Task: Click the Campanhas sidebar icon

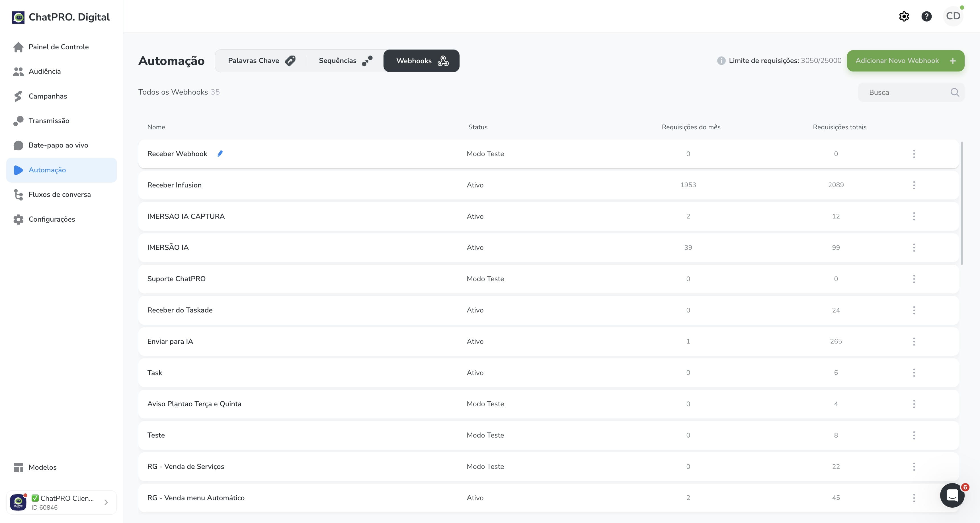Action: [x=18, y=96]
